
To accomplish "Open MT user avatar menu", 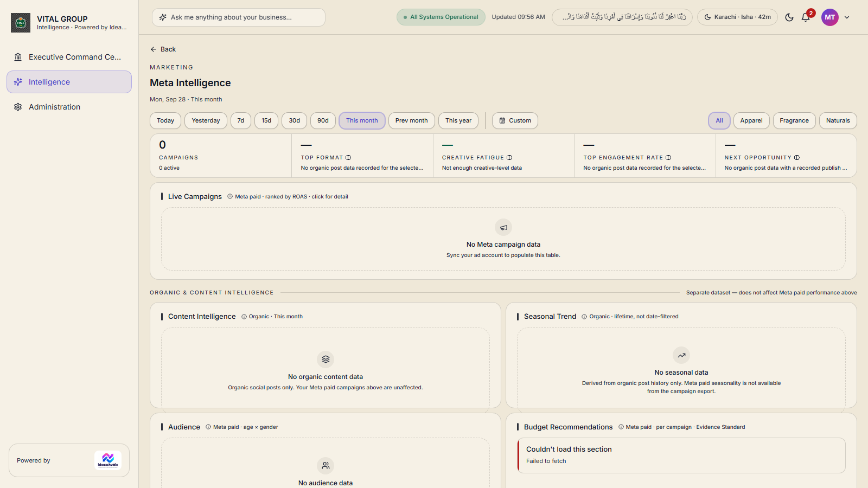I will tap(829, 17).
